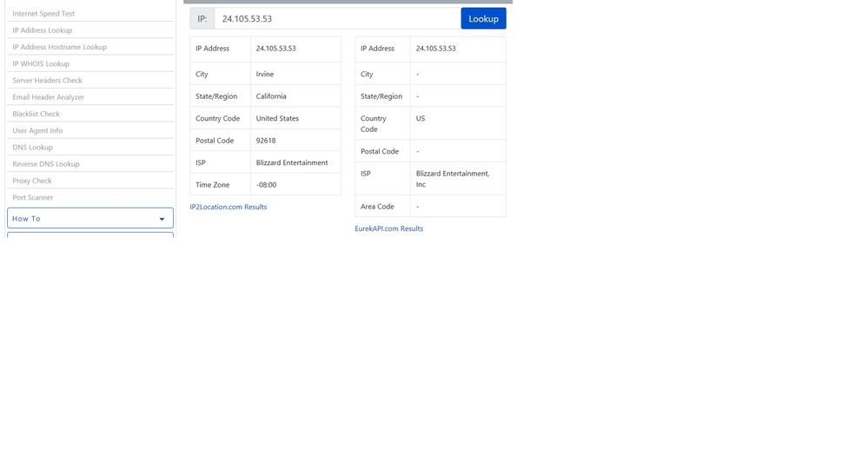Image resolution: width=868 pixels, height=468 pixels.
Task: Click the blue Lookup button
Action: click(x=483, y=18)
